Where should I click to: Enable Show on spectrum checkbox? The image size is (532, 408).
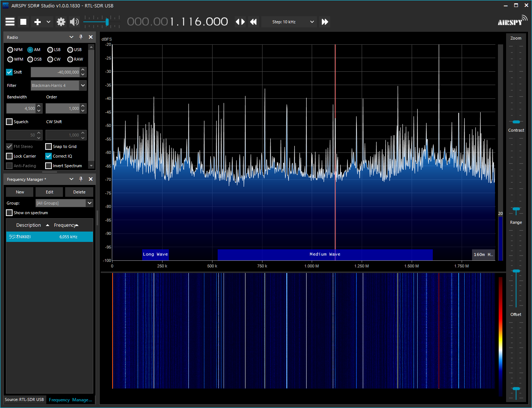point(10,213)
